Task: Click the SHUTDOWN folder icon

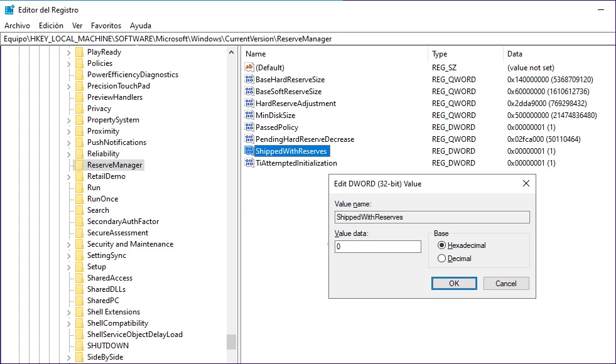Action: (x=79, y=346)
